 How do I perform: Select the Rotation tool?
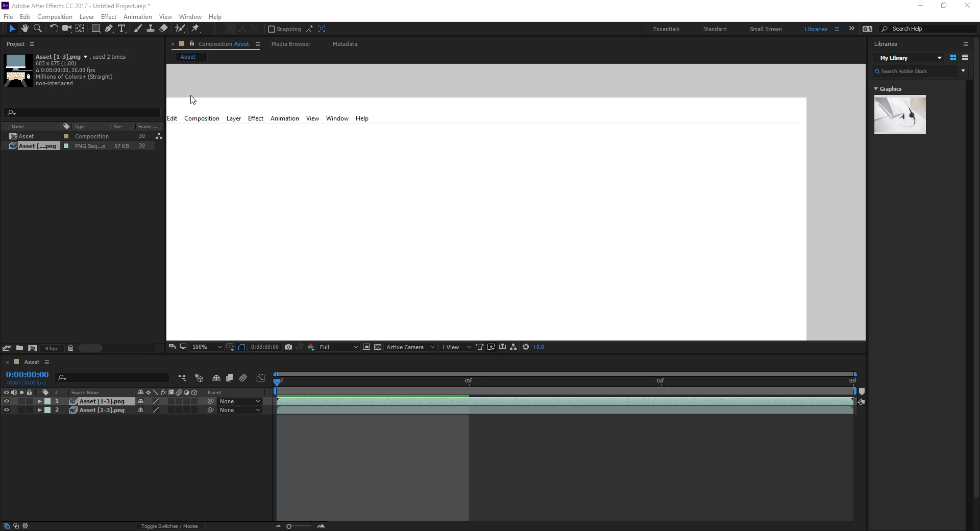(54, 29)
